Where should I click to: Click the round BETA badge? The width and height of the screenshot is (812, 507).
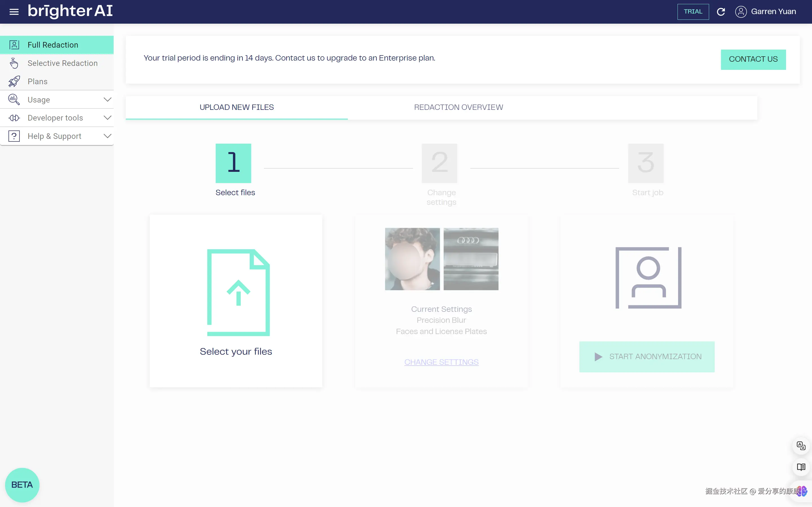(x=22, y=484)
